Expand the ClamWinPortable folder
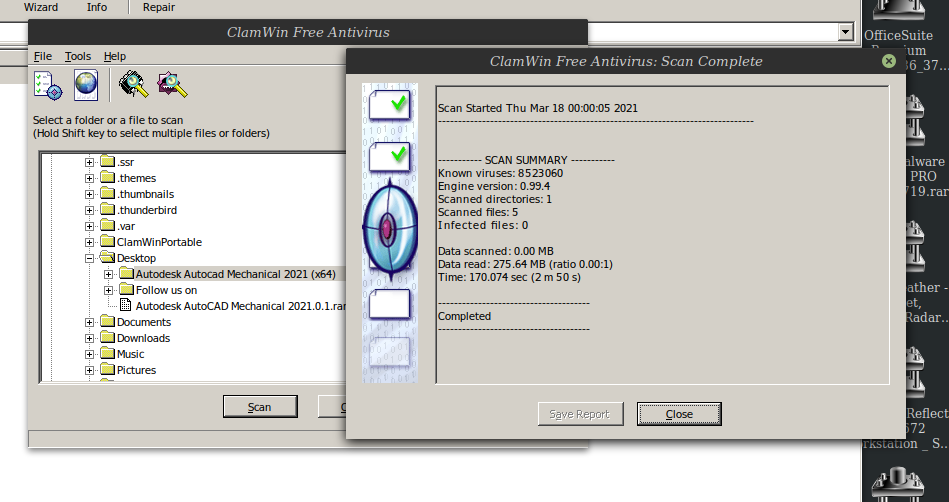The height and width of the screenshot is (502, 949). 90,242
